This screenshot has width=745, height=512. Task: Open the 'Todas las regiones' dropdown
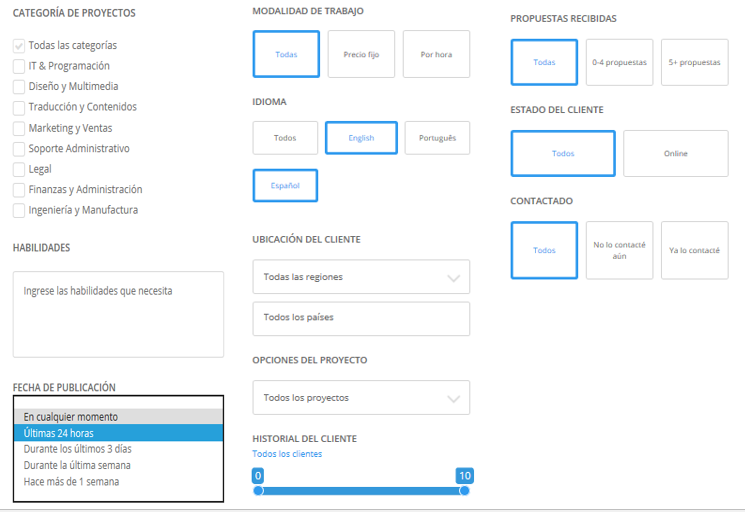click(361, 276)
